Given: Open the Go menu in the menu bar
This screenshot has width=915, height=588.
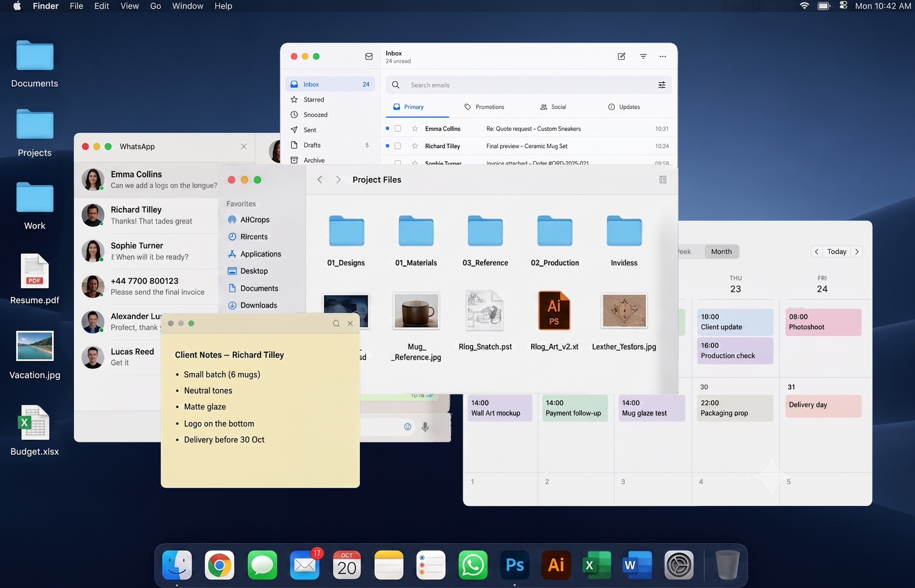Looking at the screenshot, I should point(156,6).
